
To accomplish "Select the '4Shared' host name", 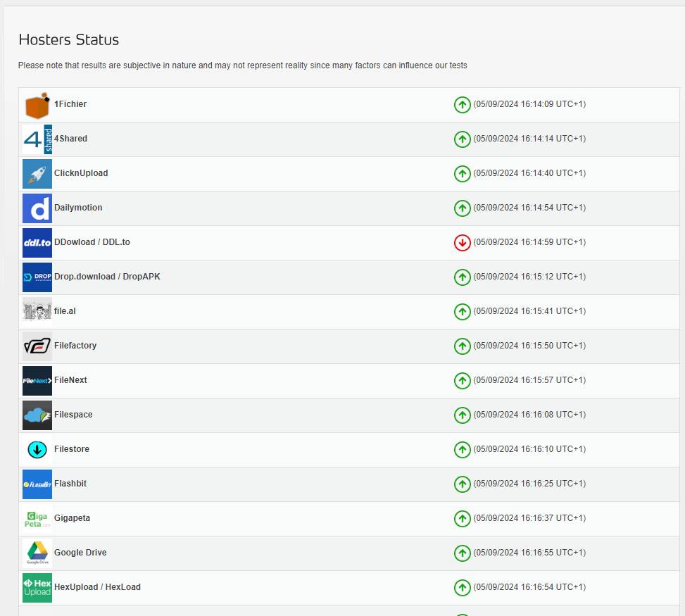I will pos(71,139).
